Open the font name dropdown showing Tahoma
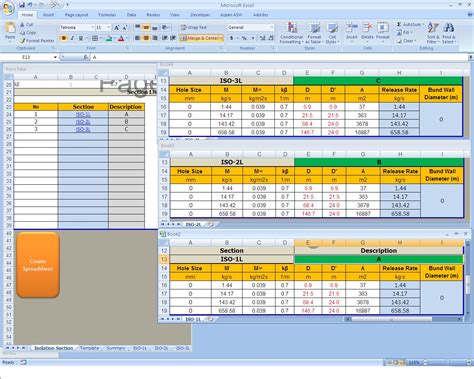Viewport: 474px width, 379px height. point(77,27)
